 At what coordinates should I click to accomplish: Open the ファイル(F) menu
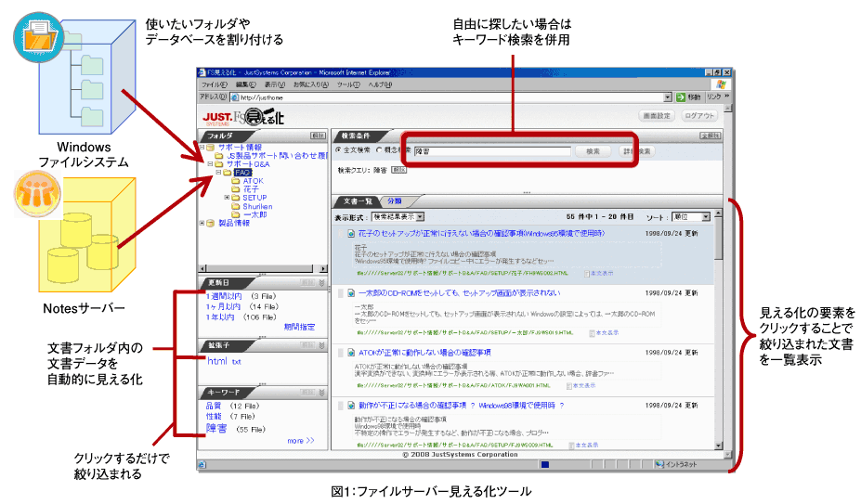[x=215, y=84]
